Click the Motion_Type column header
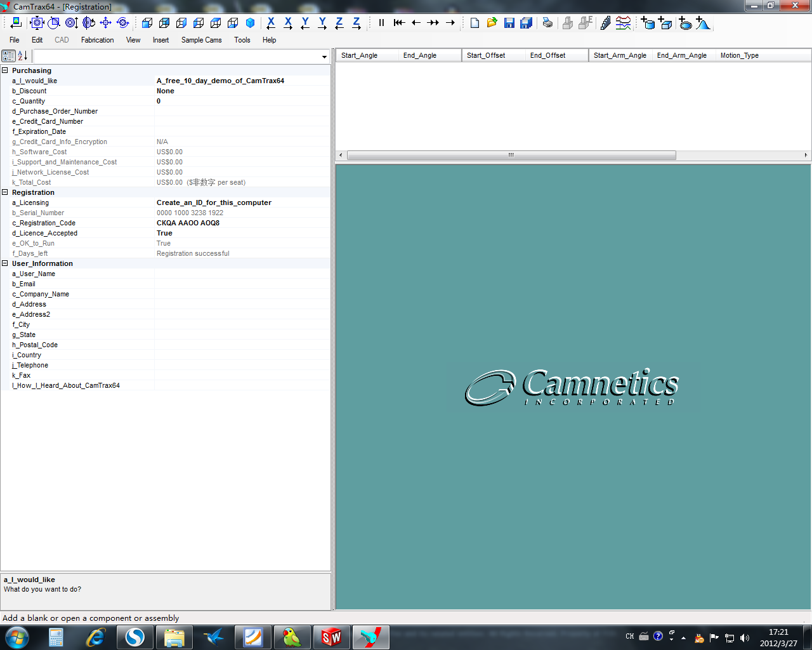Image resolution: width=812 pixels, height=650 pixels. [763, 55]
